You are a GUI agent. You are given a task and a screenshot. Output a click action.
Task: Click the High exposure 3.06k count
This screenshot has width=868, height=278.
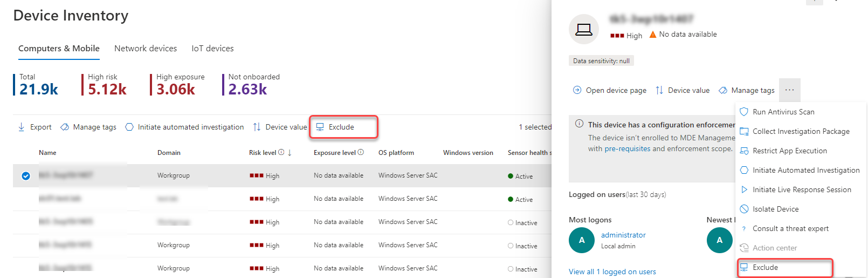click(x=176, y=89)
